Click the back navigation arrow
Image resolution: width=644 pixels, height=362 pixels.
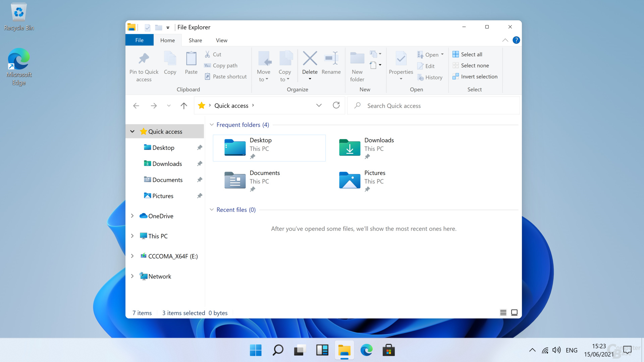pyautogui.click(x=136, y=106)
